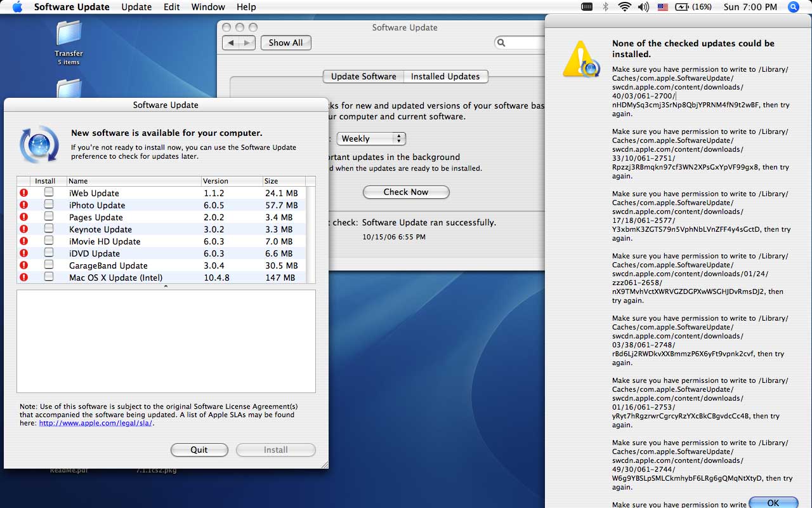Click the menu bar clock Sun 7:00 PM
Viewport: 812px width, 508px height.
[750, 7]
